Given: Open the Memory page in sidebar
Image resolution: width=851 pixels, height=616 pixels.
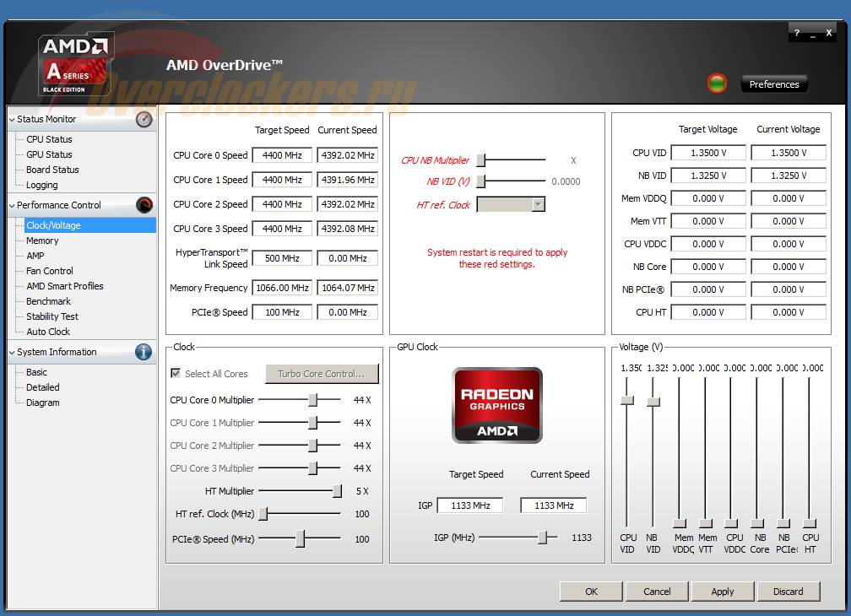Looking at the screenshot, I should tap(42, 240).
